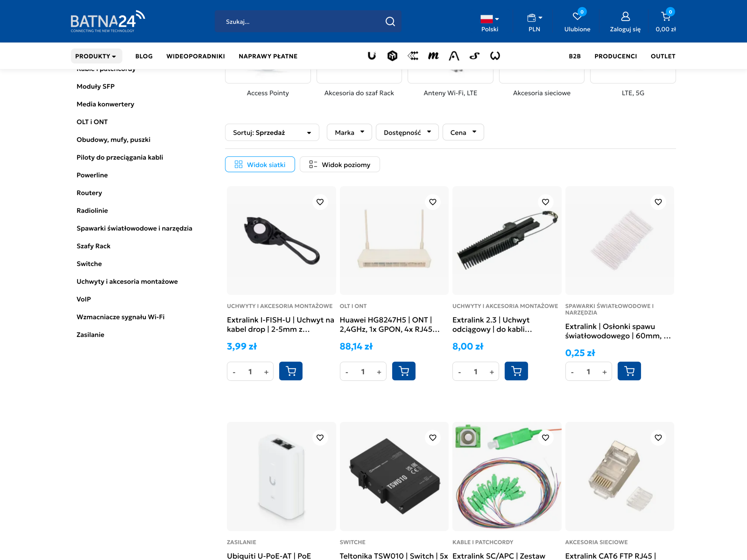This screenshot has width=747, height=560.
Task: Favorite the Extralink I-FISH-U product
Action: 320,202
